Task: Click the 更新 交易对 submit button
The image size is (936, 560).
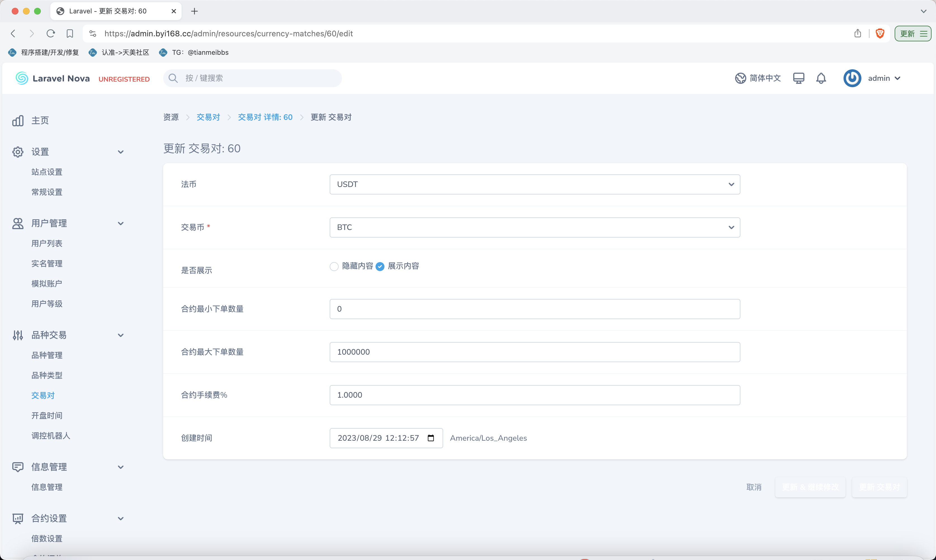Action: 879,487
